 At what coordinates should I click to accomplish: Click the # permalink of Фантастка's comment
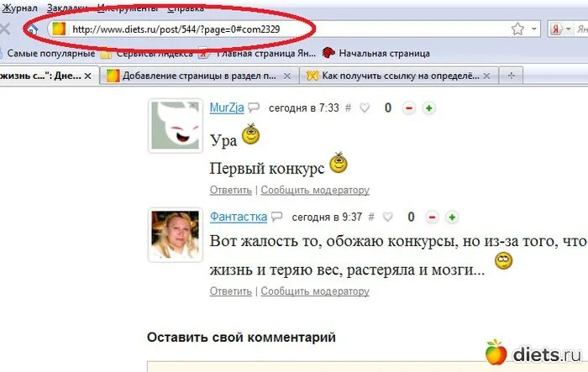point(371,217)
